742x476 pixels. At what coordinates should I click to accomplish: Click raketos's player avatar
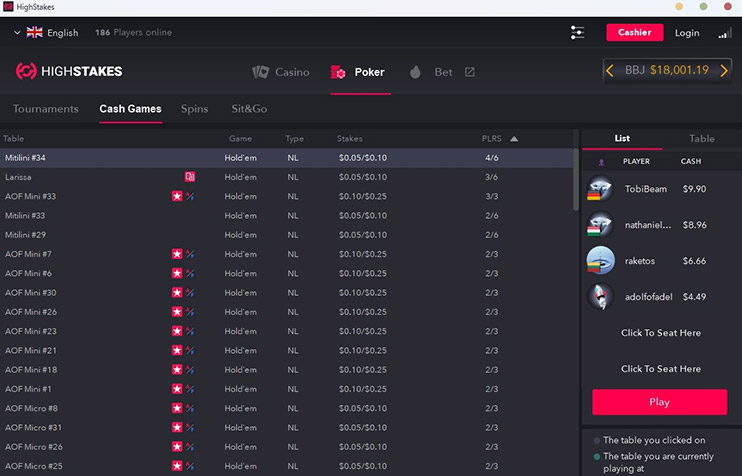(600, 260)
